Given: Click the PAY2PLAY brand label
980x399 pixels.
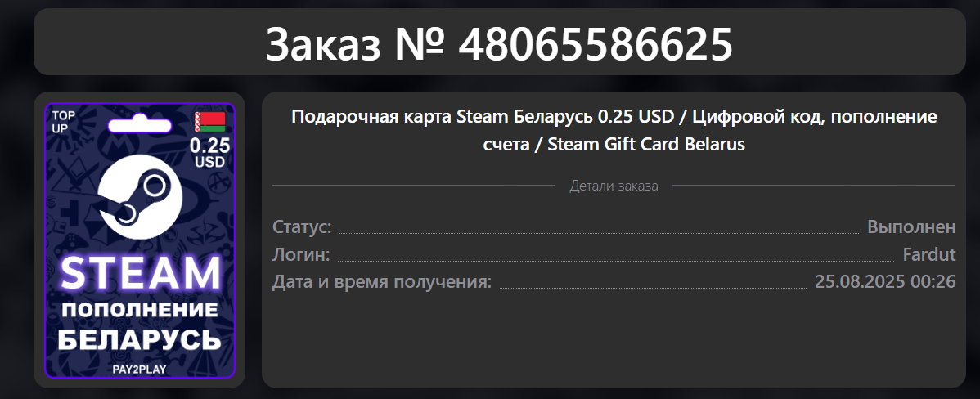Looking at the screenshot, I should (x=139, y=369).
